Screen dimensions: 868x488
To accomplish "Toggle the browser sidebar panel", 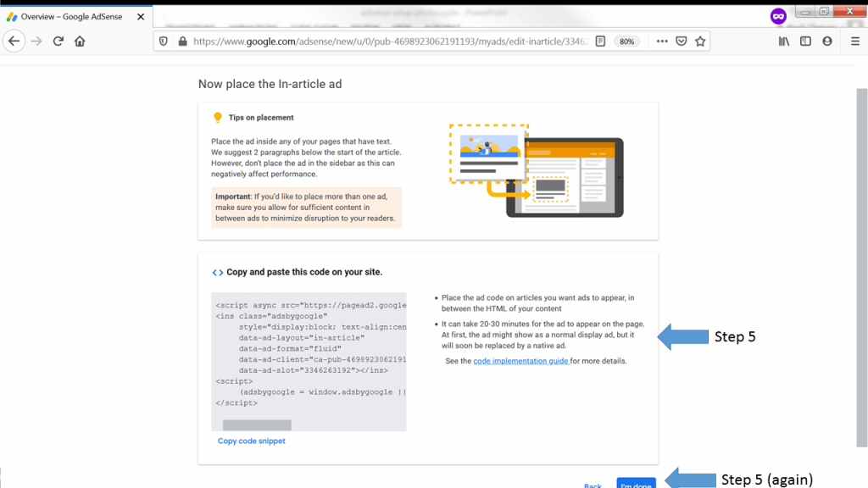I will [x=805, y=41].
